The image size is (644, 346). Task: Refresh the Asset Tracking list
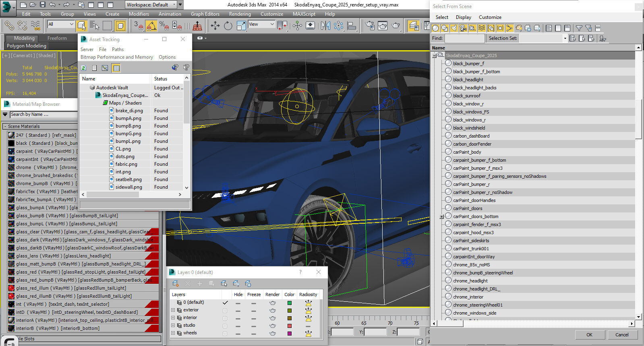83,68
